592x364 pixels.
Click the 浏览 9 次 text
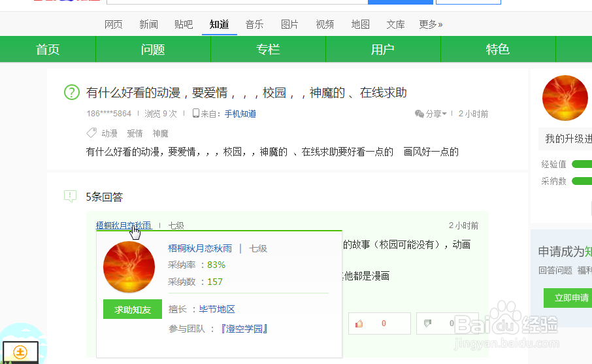[x=161, y=114]
